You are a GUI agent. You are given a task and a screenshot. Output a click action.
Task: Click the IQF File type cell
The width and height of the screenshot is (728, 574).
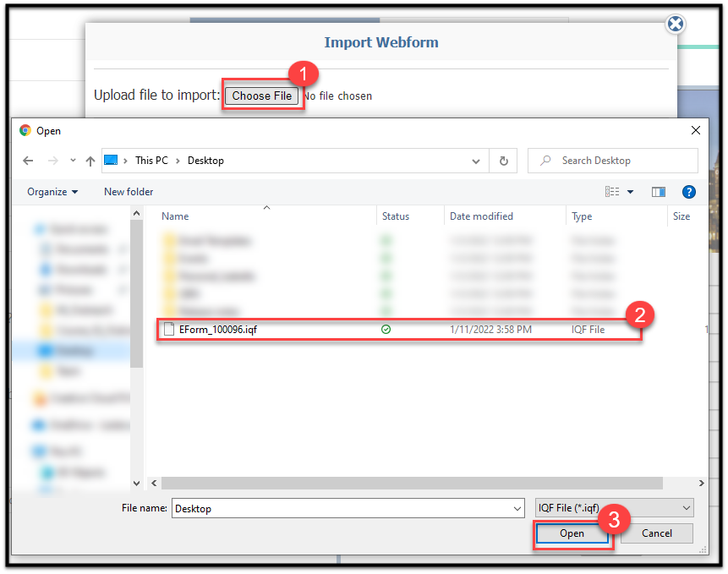coord(588,330)
